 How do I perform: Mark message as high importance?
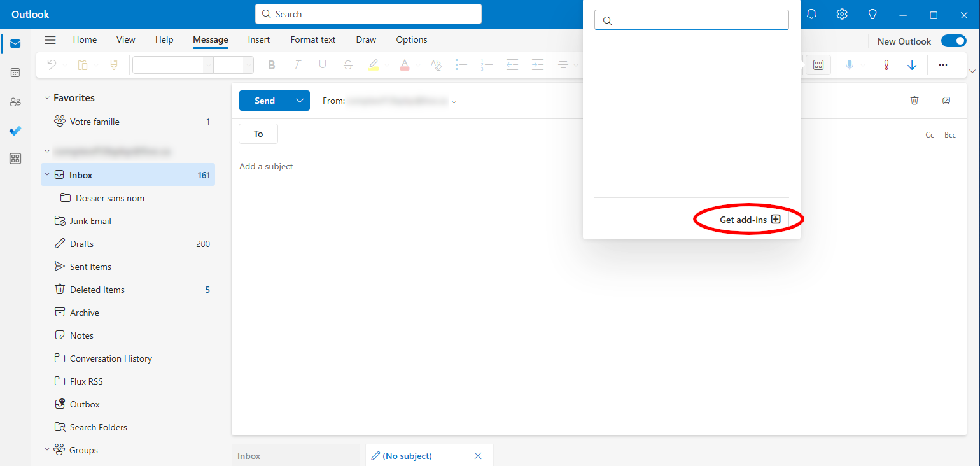click(886, 65)
